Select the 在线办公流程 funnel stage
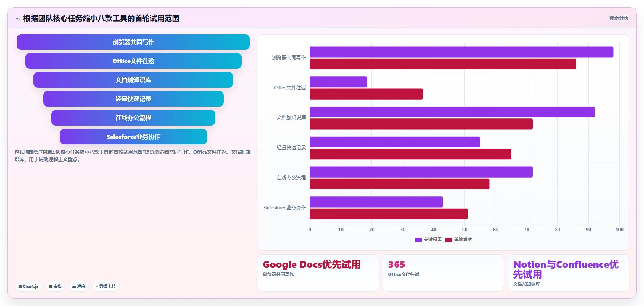 click(x=133, y=118)
